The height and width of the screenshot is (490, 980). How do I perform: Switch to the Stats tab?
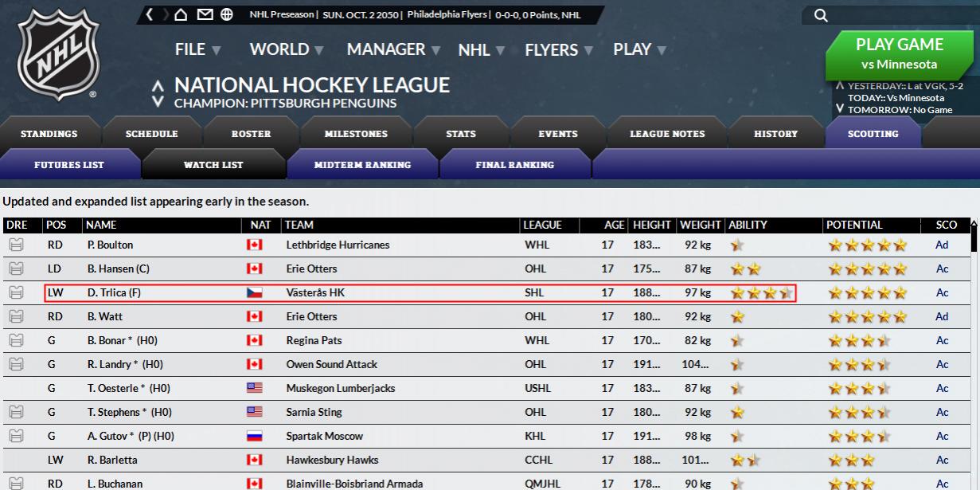coord(461,133)
